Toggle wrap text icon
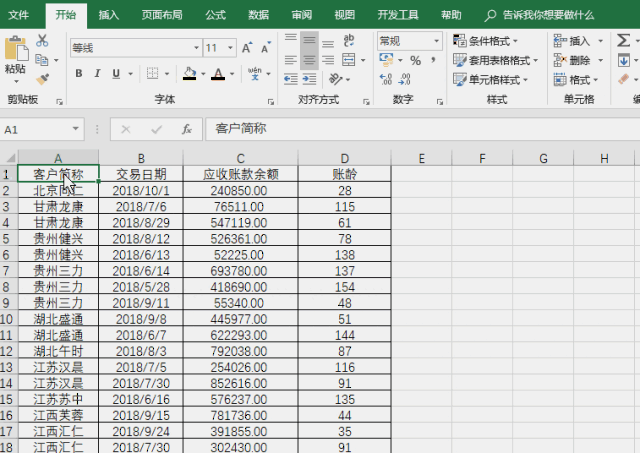 pyautogui.click(x=349, y=40)
